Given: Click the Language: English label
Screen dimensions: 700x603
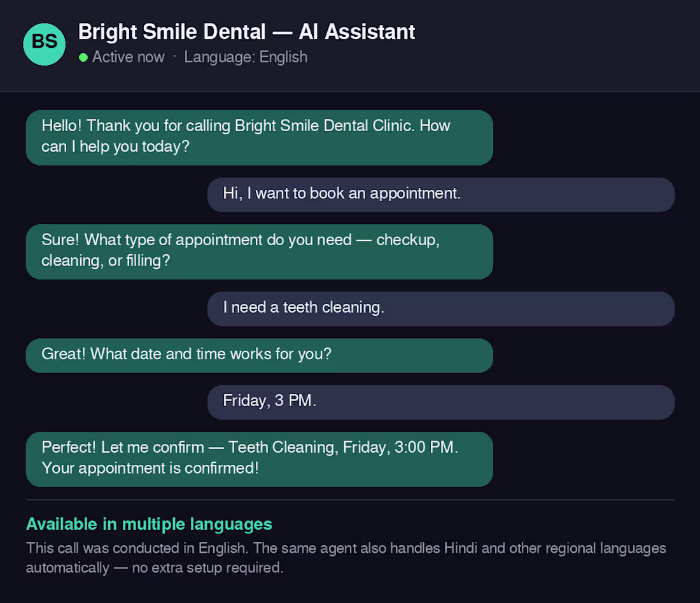Looking at the screenshot, I should coord(246,57).
